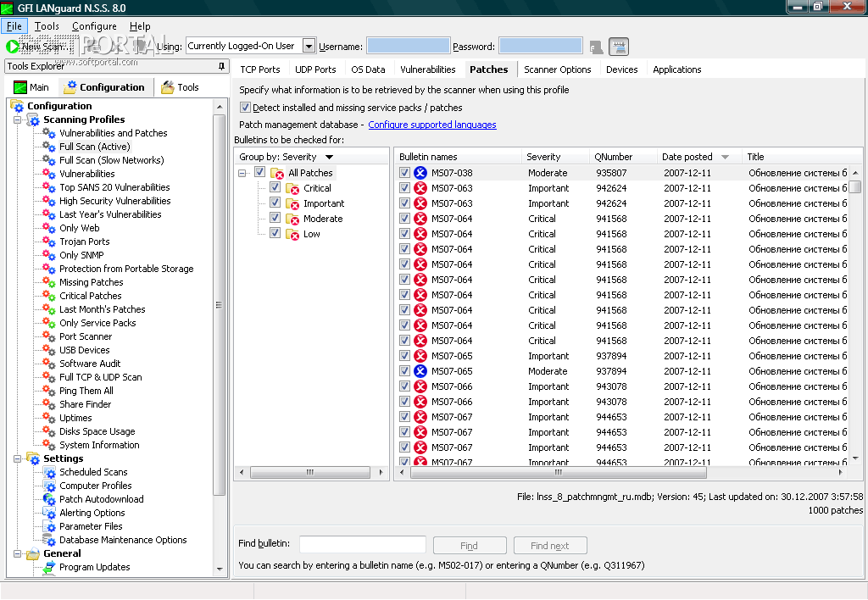868x600 pixels.
Task: Open the Using credentials dropdown
Action: pyautogui.click(x=309, y=46)
